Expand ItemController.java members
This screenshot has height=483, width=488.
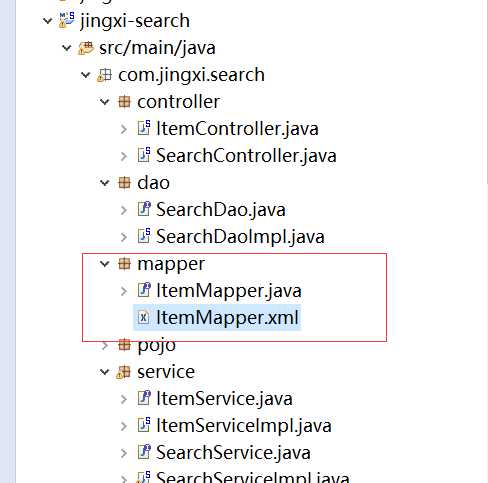point(124,129)
